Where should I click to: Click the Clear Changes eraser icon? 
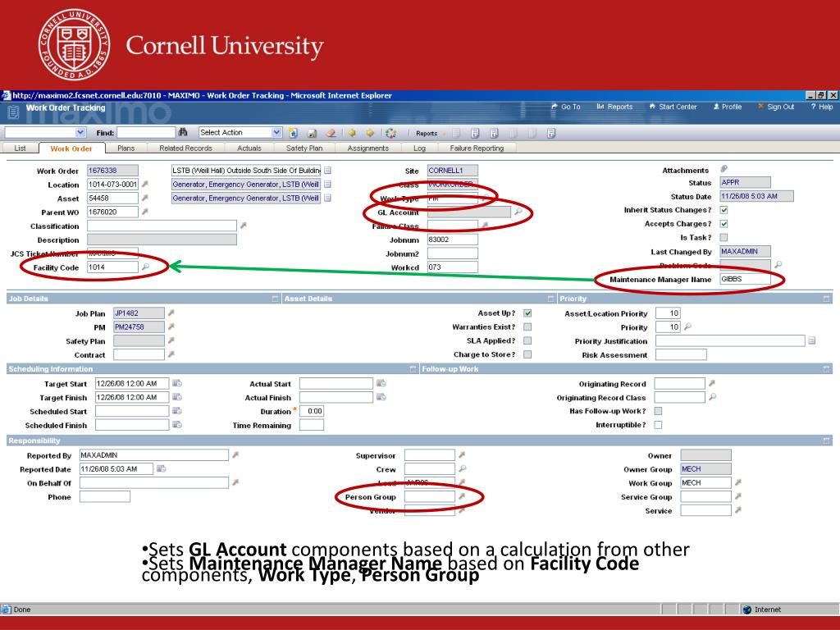coord(331,133)
